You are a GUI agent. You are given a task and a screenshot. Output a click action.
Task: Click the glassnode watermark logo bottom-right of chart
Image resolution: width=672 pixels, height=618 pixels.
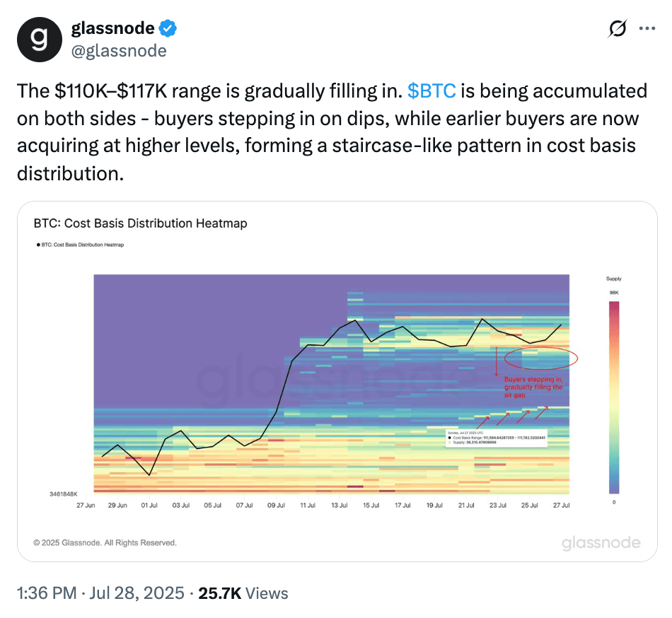tap(601, 543)
